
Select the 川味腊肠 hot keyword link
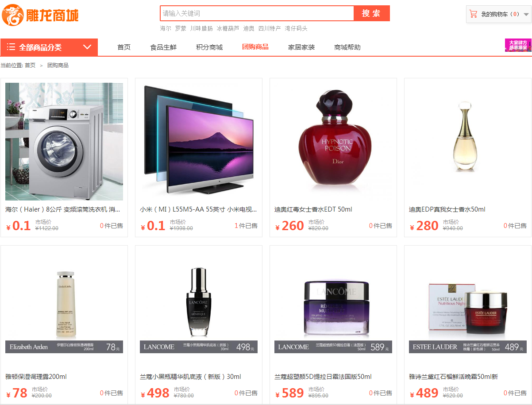pyautogui.click(x=201, y=28)
